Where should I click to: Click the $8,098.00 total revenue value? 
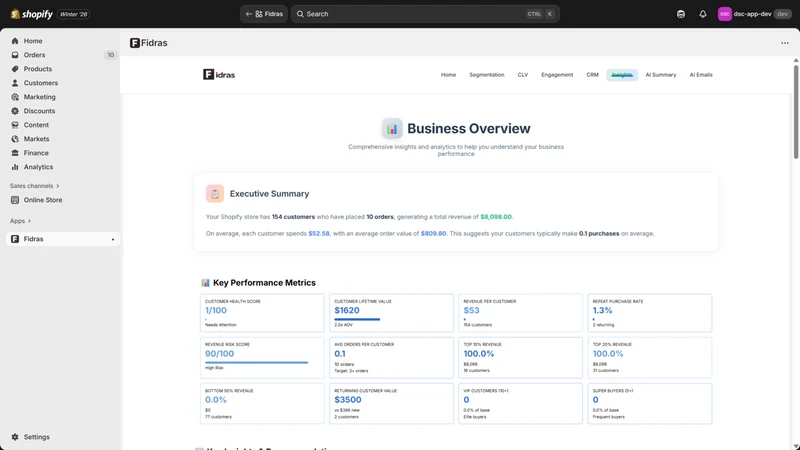click(x=495, y=217)
